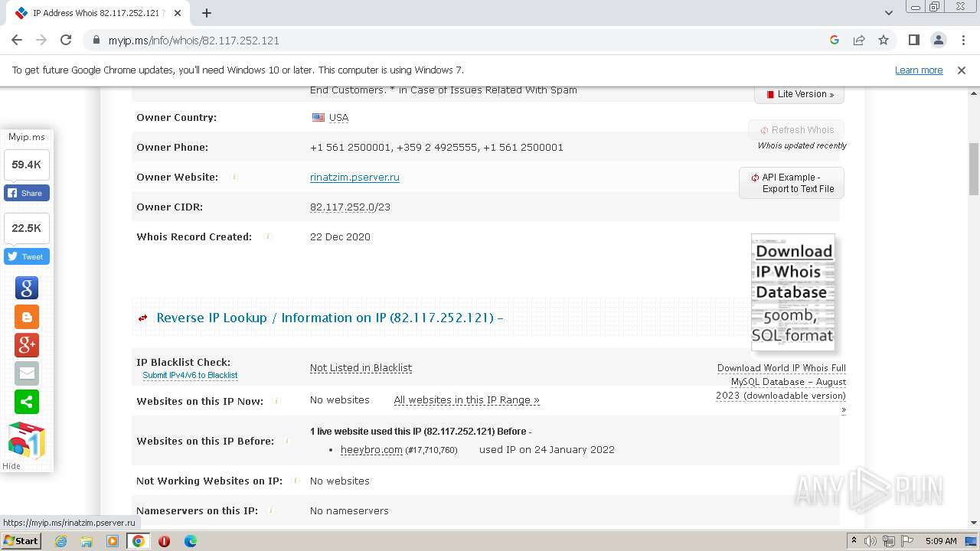This screenshot has width=980, height=551.
Task: Expand tab search dropdown arrow
Action: [x=889, y=13]
